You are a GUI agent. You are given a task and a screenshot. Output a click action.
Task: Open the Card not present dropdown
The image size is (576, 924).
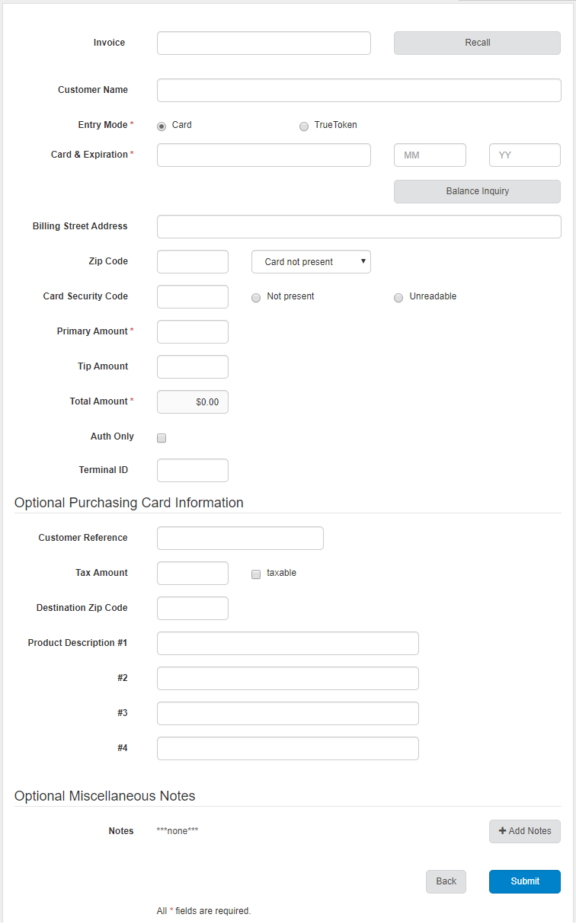(311, 261)
